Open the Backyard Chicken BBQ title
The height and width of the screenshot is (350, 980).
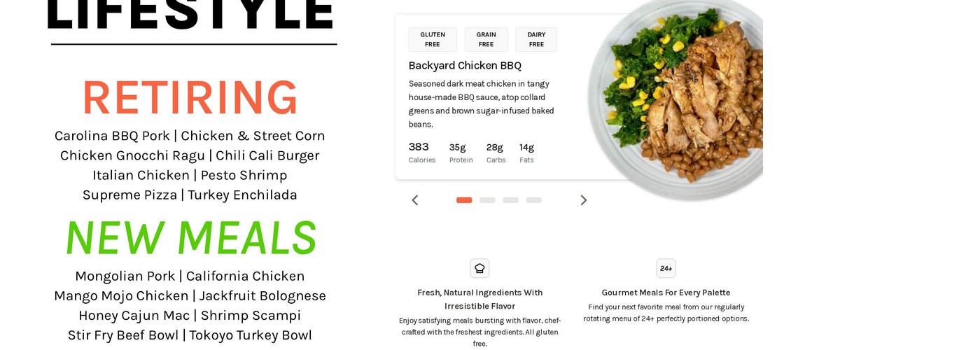pyautogui.click(x=465, y=66)
